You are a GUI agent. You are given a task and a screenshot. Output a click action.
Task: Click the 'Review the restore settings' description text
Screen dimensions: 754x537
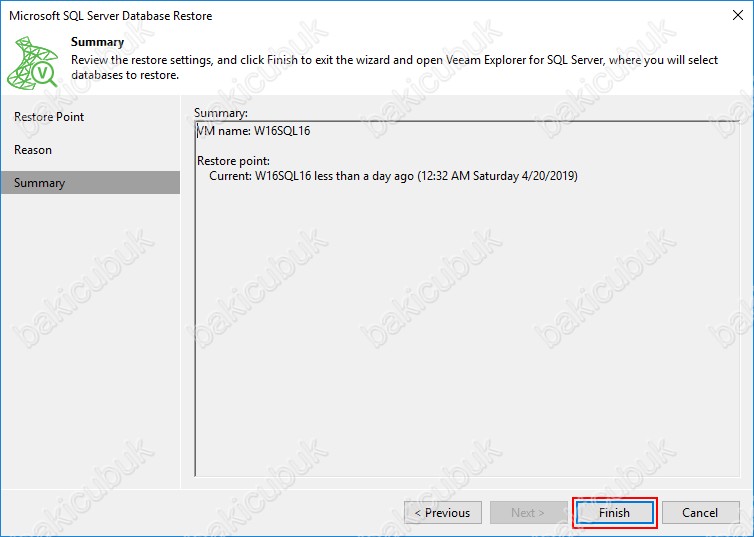pos(394,67)
